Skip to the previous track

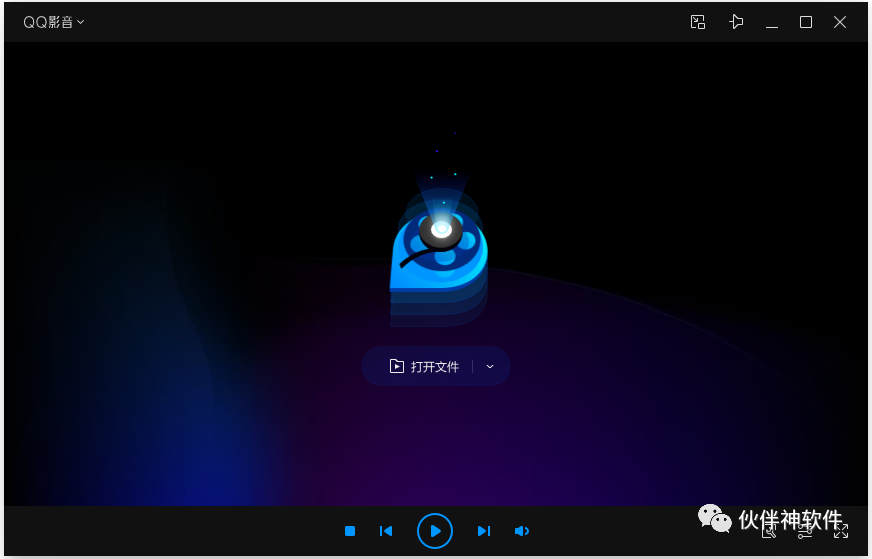[386, 531]
